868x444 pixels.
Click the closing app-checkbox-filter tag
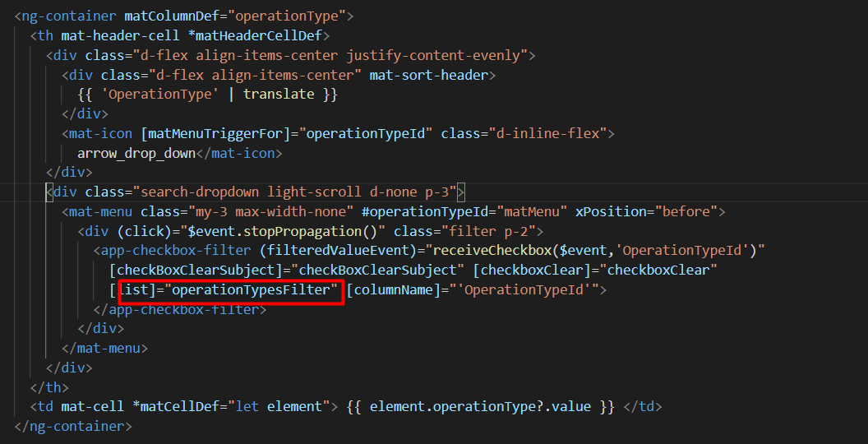[x=180, y=309]
